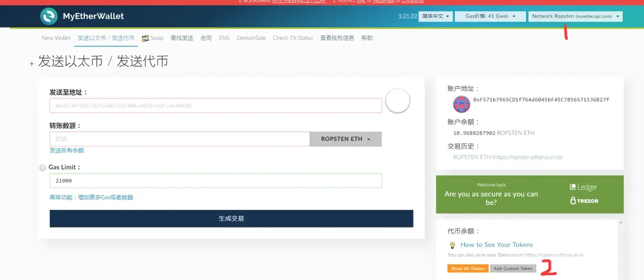Open the 离线发送 tab
Image resolution: width=644 pixels, height=280 pixels.
pyautogui.click(x=182, y=38)
